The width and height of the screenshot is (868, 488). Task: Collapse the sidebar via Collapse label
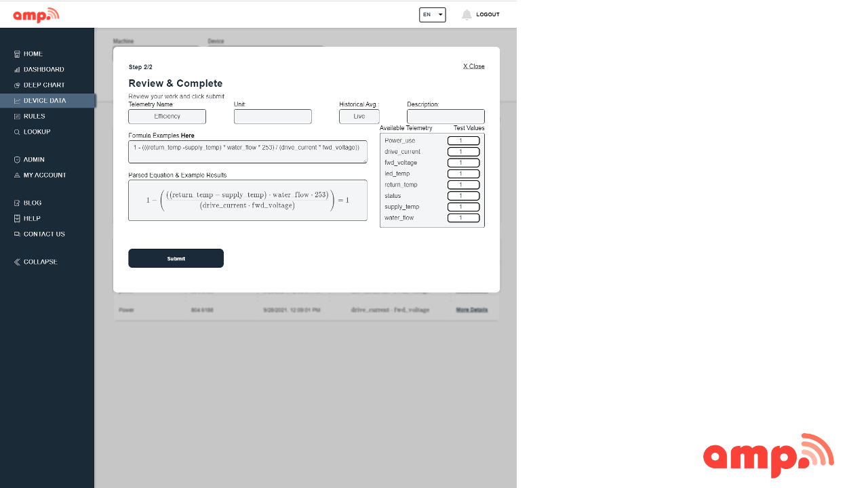click(x=41, y=262)
